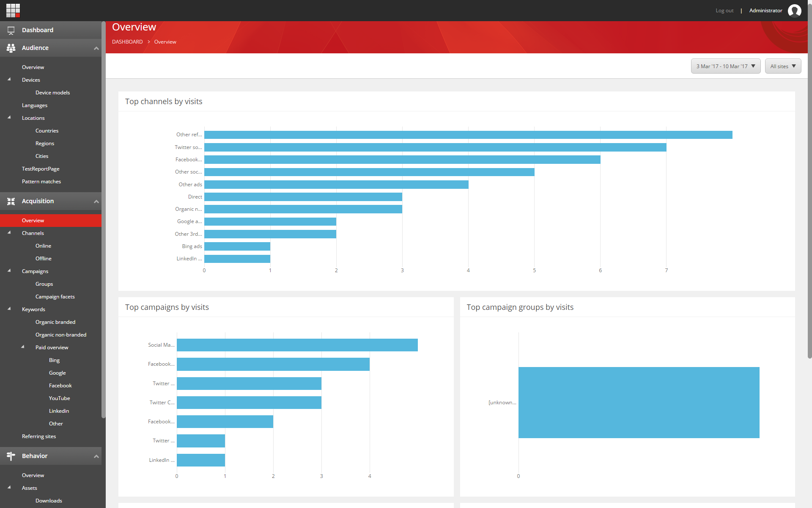Click the Other ads channel bar
The width and height of the screenshot is (812, 508).
pos(336,185)
